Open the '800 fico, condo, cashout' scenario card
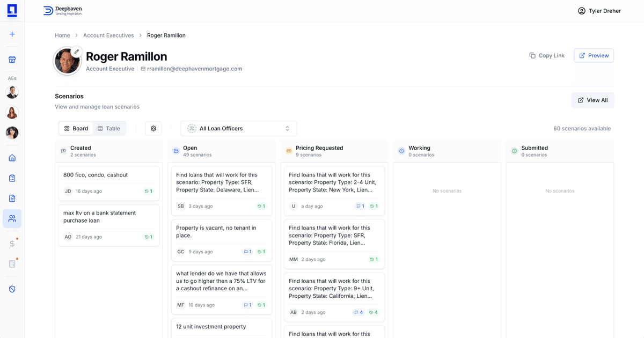Viewport: 644px width, 338px height. pos(108,183)
